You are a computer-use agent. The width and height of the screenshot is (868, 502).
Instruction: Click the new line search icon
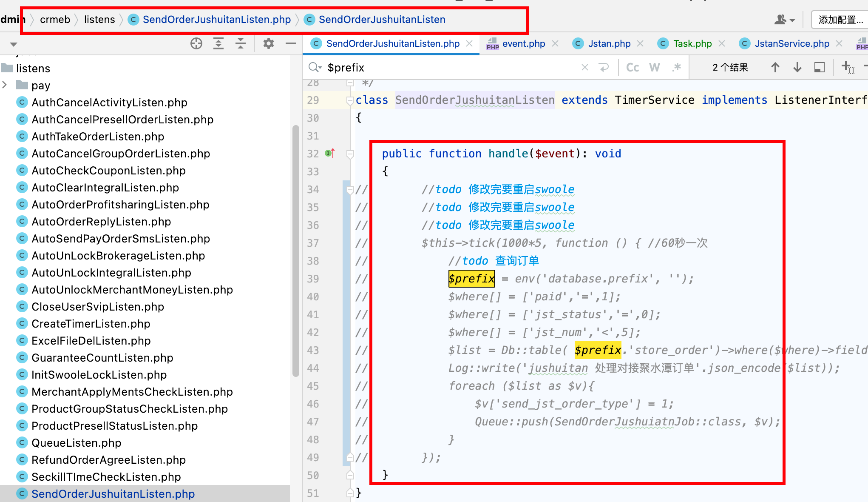point(604,67)
